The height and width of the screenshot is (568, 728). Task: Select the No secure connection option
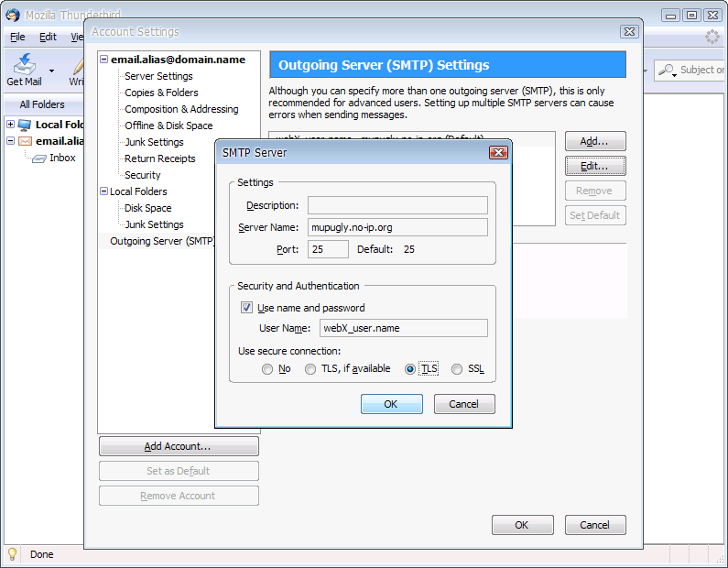(x=267, y=369)
